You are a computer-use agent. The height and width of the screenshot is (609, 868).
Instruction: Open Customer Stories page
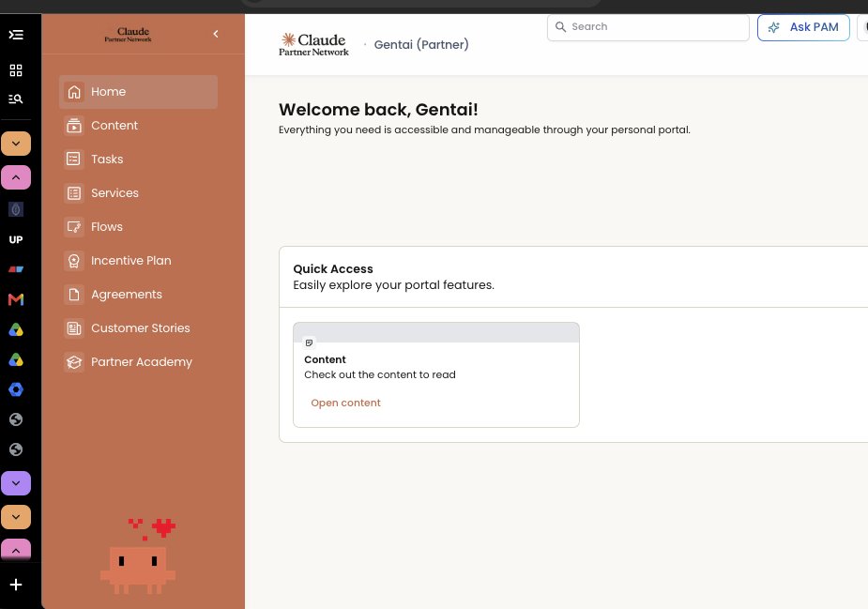tap(138, 328)
